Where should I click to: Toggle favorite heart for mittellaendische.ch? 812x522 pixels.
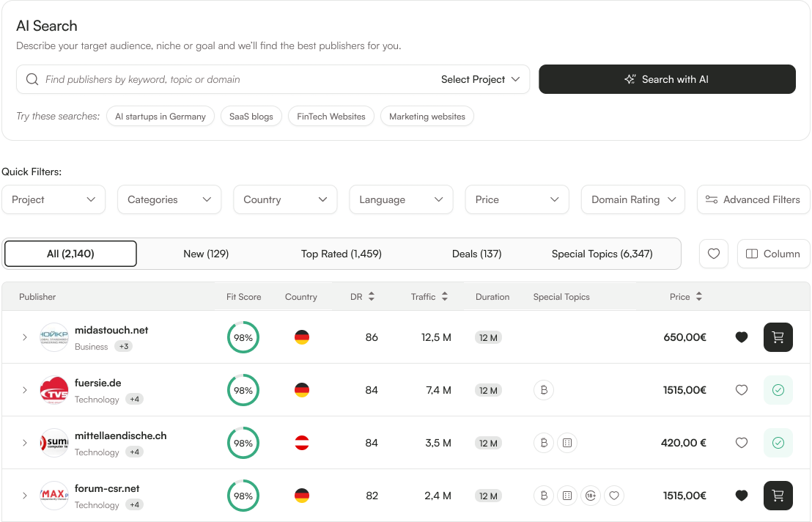click(x=742, y=443)
